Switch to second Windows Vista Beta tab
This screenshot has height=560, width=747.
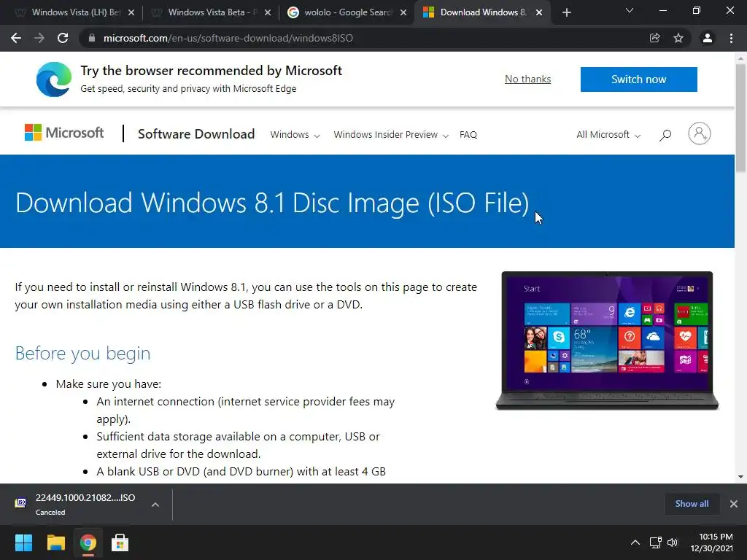point(212,12)
